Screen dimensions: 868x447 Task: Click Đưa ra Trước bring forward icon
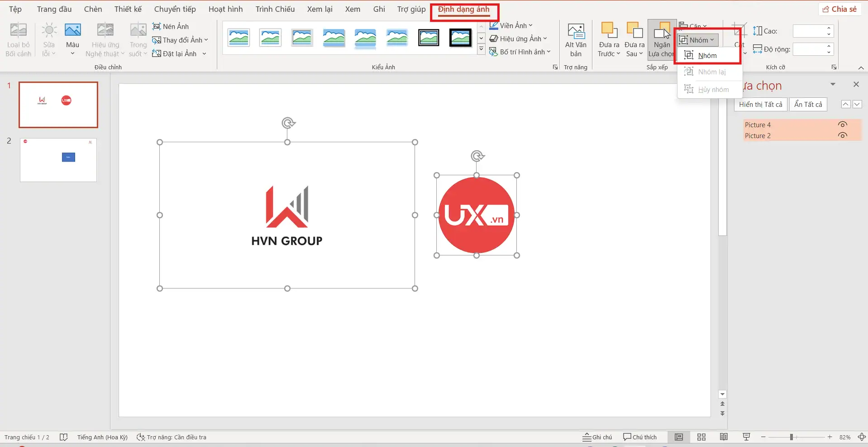(x=609, y=31)
